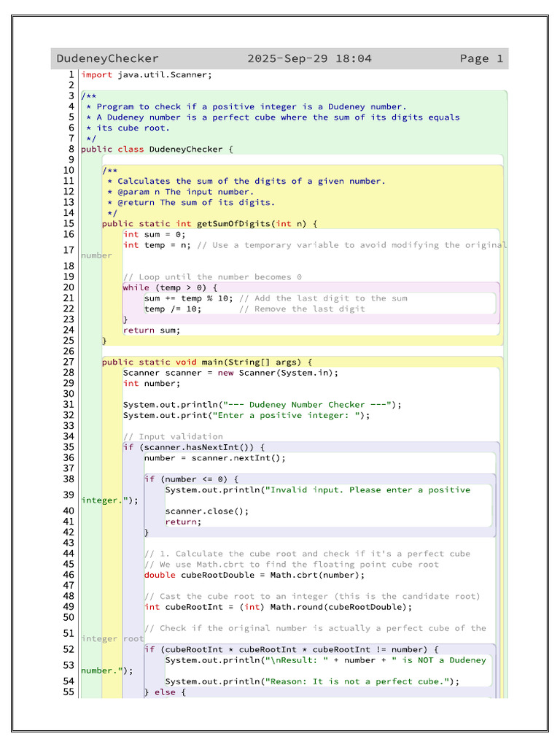Viewport: 560px width, 747px height.
Task: Click the 'int sum = 0;' statement
Action: [155, 234]
